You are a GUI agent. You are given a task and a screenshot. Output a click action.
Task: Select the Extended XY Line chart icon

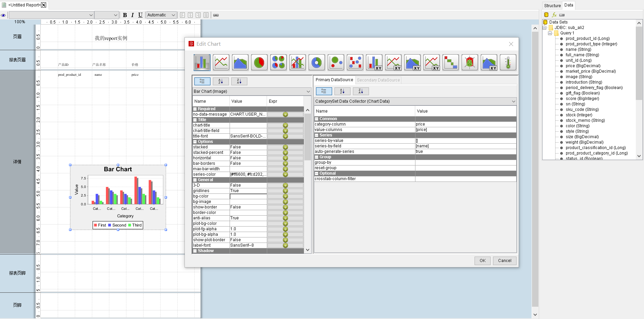tap(431, 62)
